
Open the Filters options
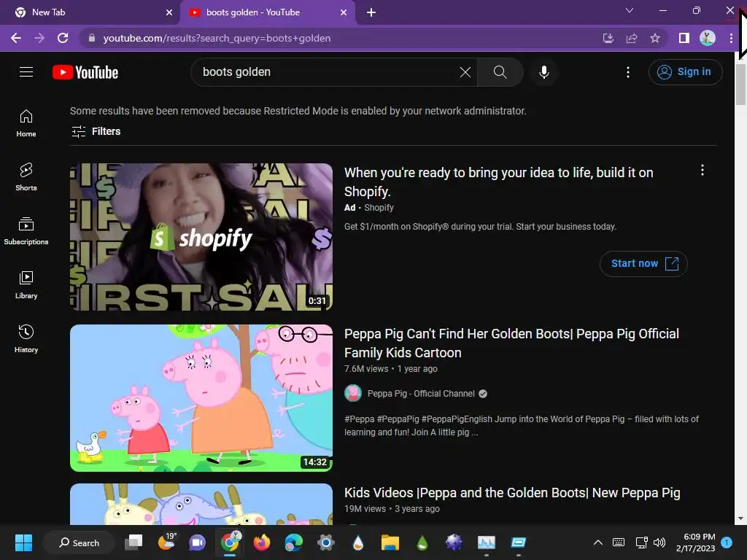[x=96, y=131]
